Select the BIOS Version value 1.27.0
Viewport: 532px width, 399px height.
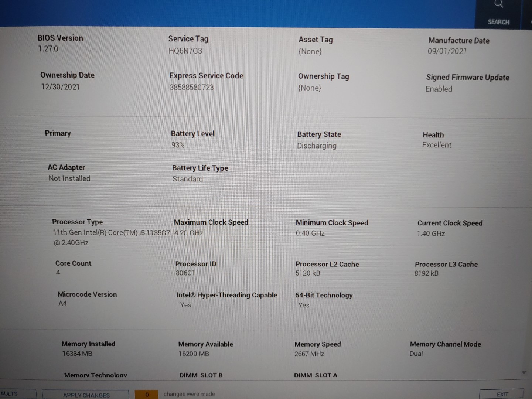48,49
